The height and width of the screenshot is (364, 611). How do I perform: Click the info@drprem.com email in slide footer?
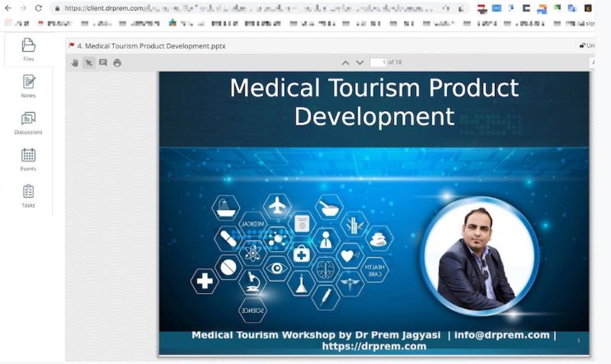click(502, 335)
